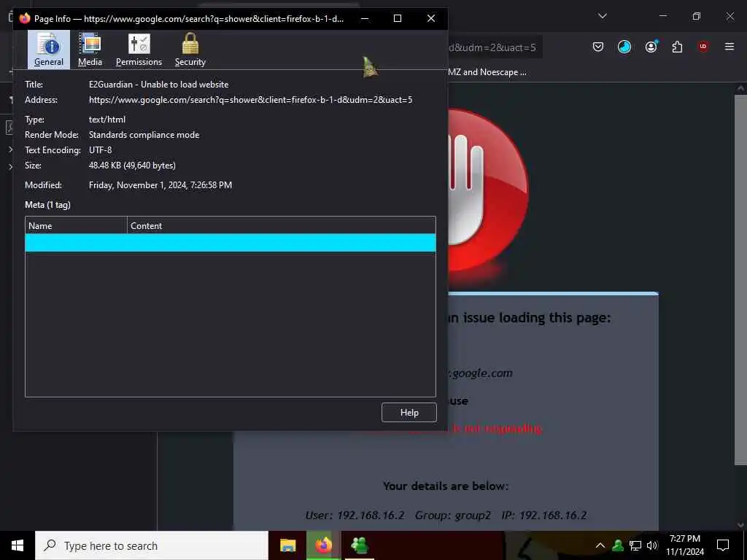Close the Page Info window
747x560 pixels.
click(x=430, y=18)
